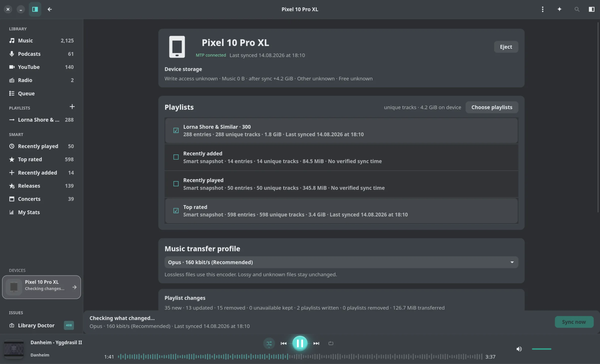Click the 'Device storage' heading
The height and width of the screenshot is (364, 600).
(183, 69)
